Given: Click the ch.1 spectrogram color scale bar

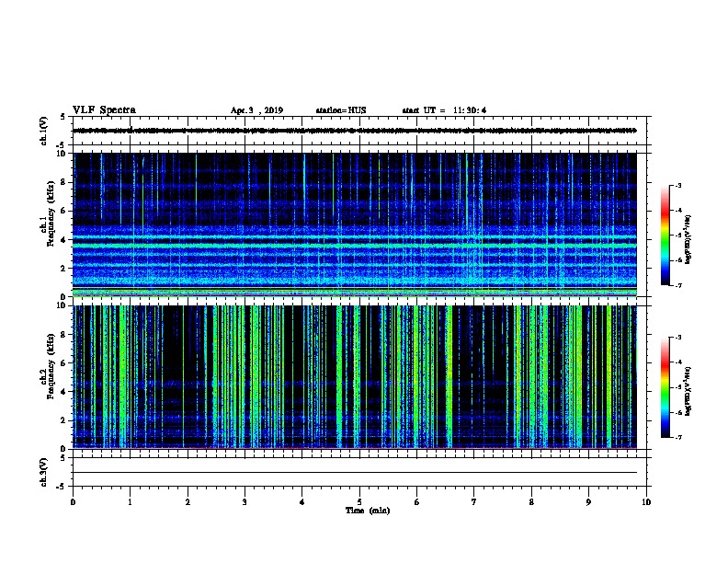Looking at the screenshot, I should click(x=665, y=236).
